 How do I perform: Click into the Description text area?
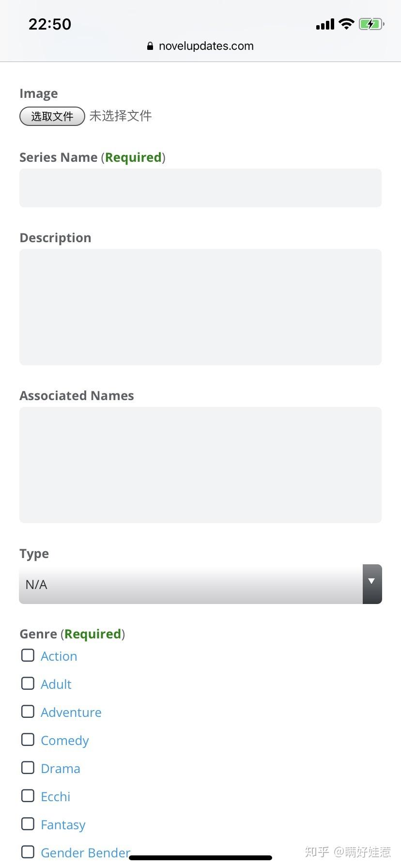pos(200,307)
